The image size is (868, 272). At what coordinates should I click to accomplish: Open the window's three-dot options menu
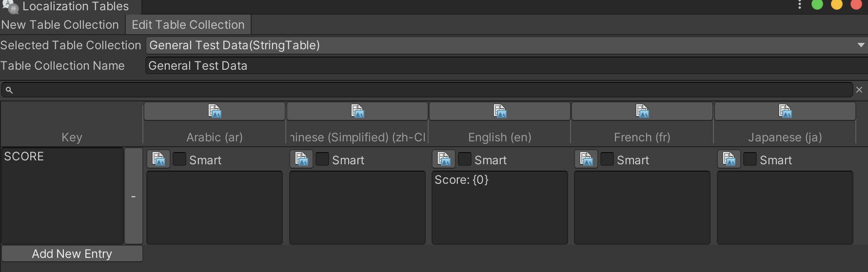click(799, 5)
